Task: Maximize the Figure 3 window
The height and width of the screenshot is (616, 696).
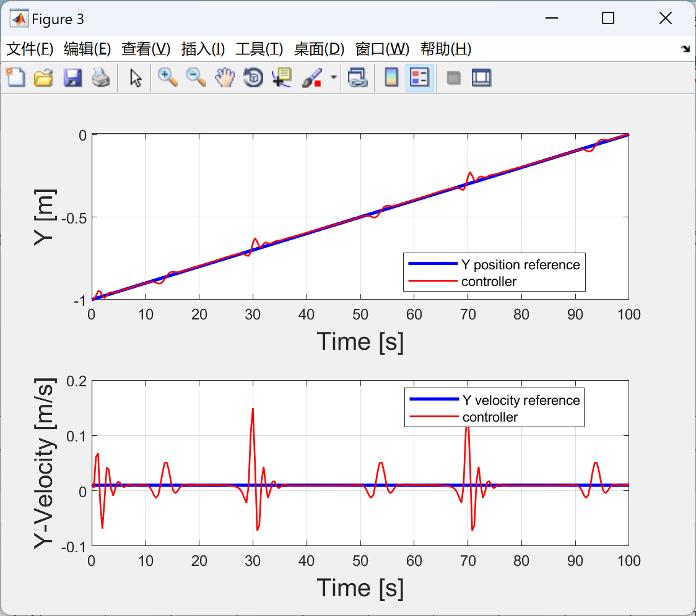Action: 608,18
